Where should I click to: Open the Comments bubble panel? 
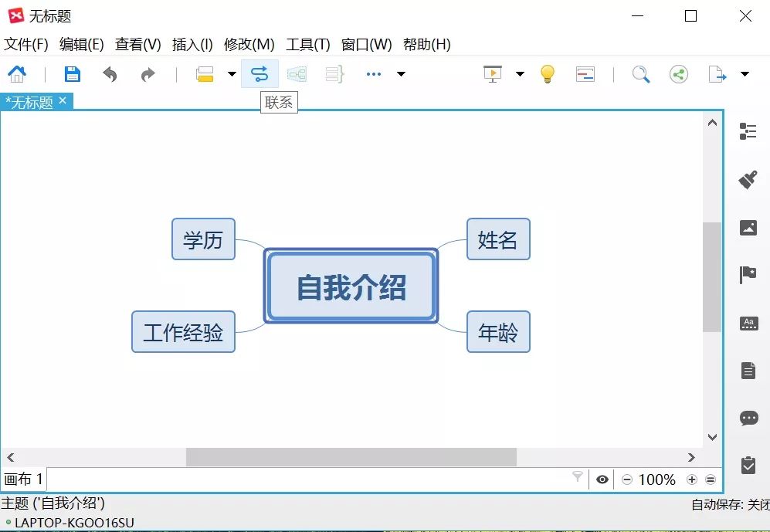coord(748,417)
